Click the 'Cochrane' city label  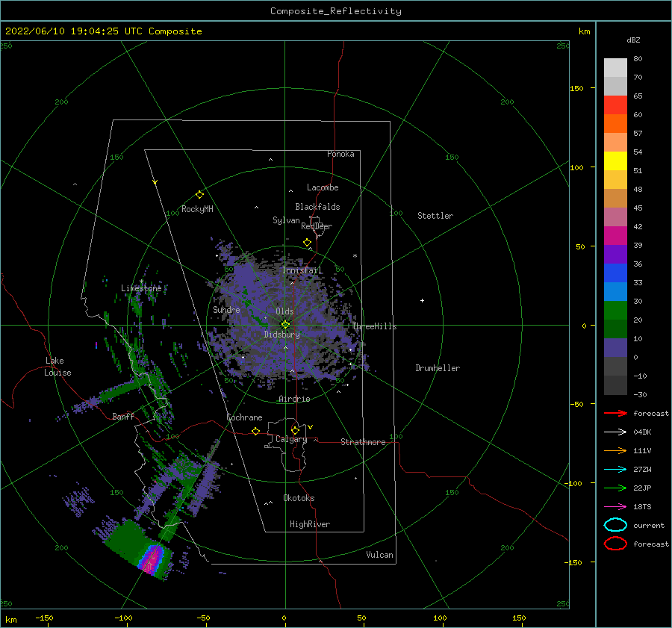click(244, 417)
